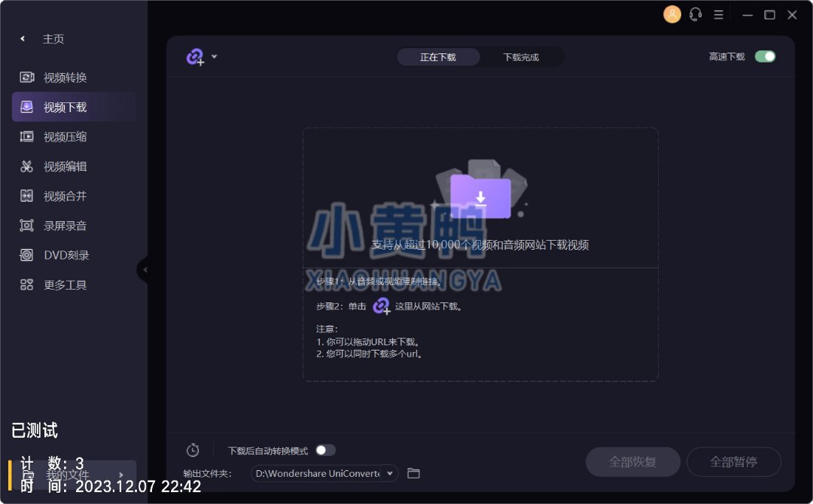Open the output folder path dropdown

coord(389,473)
